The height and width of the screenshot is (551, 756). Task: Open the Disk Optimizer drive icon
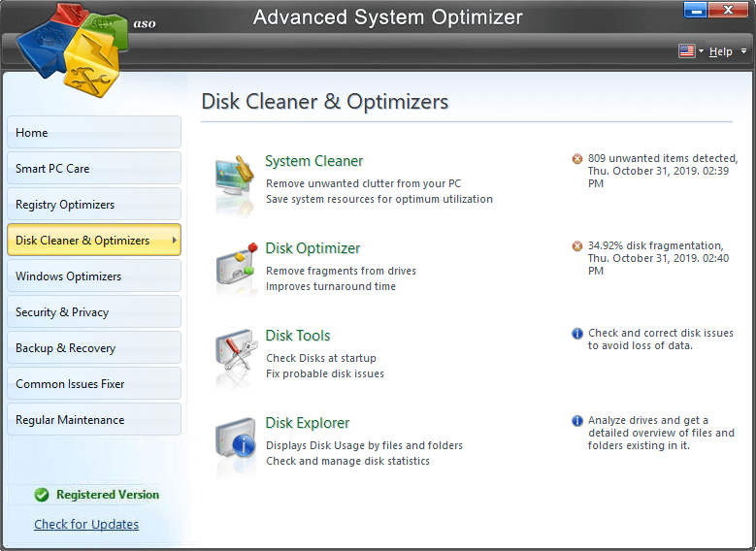pyautogui.click(x=236, y=265)
